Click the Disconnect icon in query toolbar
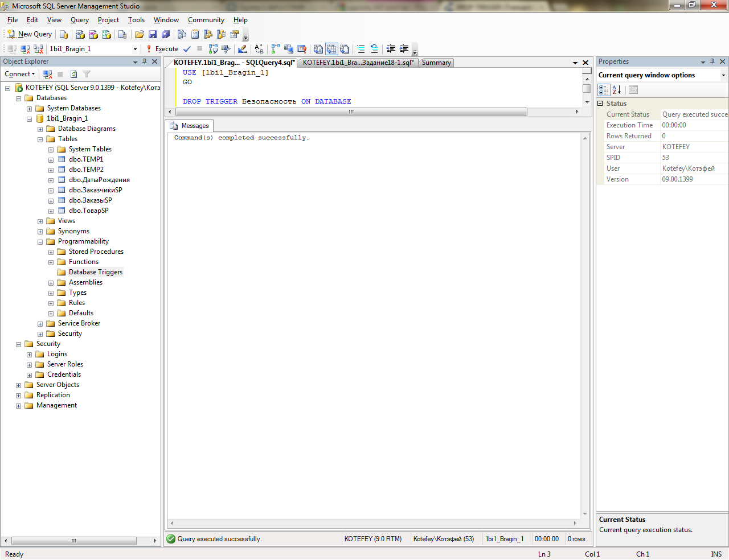The width and height of the screenshot is (729, 560). (x=25, y=49)
